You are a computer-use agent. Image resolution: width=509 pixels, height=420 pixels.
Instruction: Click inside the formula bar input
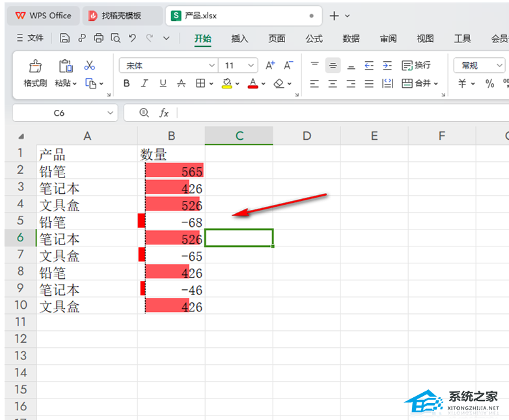[x=342, y=113]
